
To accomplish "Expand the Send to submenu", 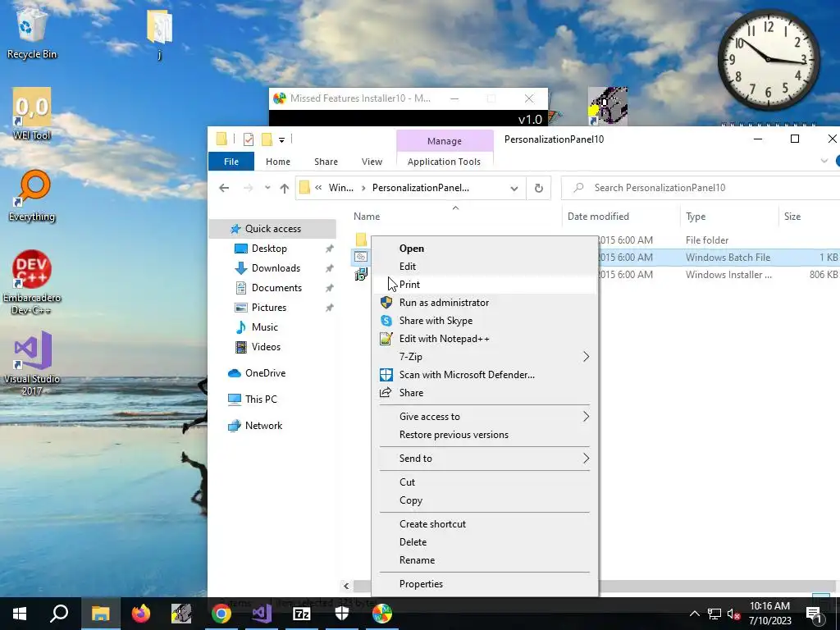I will point(485,458).
